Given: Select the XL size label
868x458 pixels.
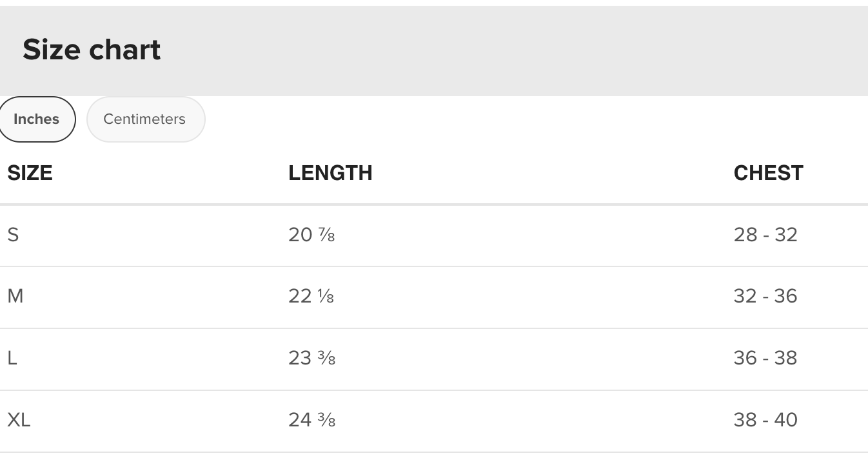Looking at the screenshot, I should tap(19, 420).
